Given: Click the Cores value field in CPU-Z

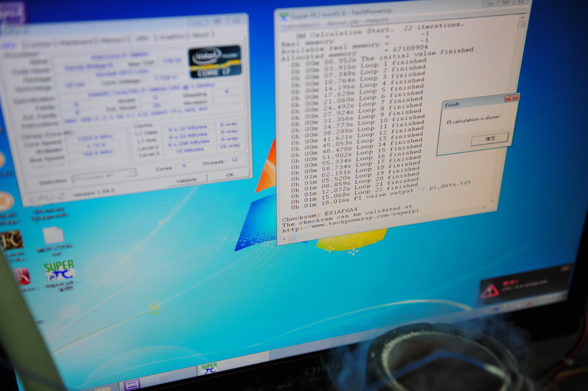Looking at the screenshot, I should (183, 166).
